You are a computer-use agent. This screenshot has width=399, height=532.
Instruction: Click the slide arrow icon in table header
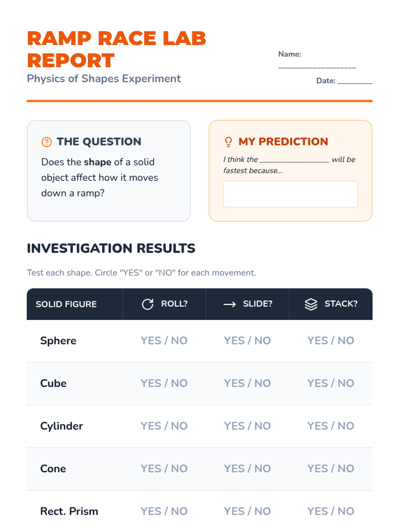(x=229, y=304)
